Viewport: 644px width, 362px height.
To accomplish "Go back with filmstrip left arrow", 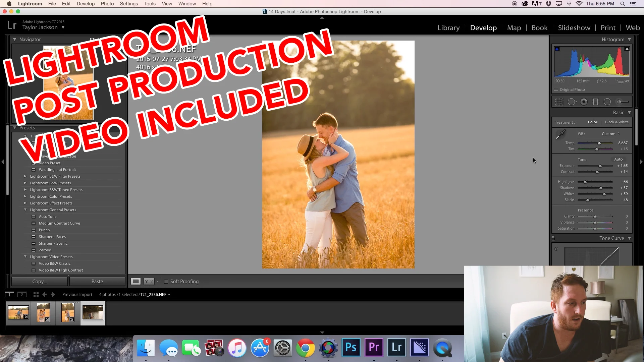I will [45, 295].
